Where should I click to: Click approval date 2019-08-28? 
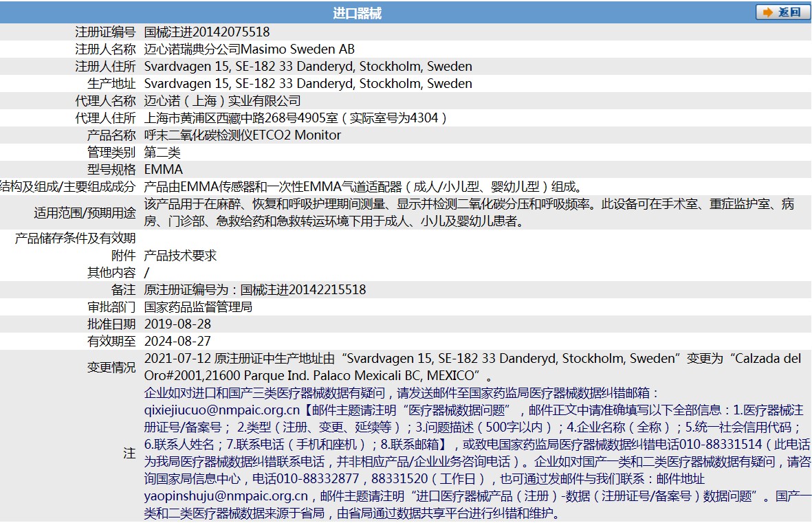(x=177, y=324)
